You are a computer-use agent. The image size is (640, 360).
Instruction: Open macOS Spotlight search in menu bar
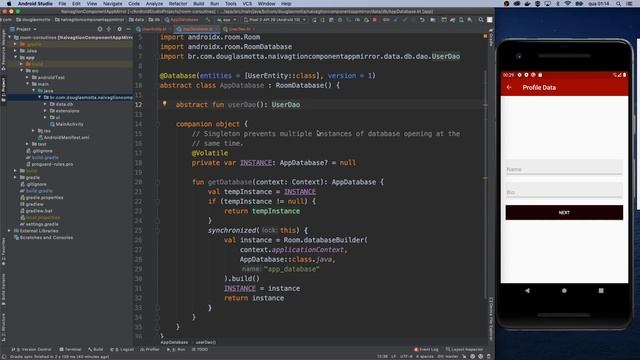(x=619, y=3)
